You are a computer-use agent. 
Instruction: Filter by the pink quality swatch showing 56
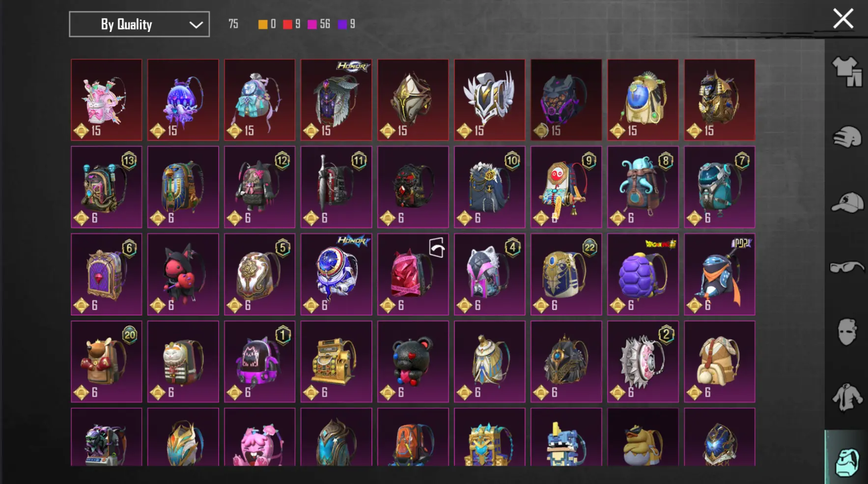[312, 24]
